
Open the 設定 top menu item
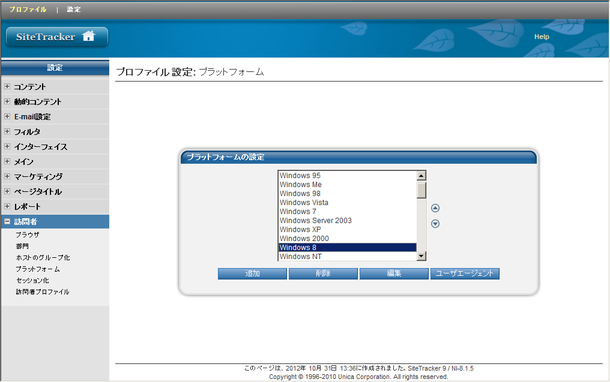coord(74,9)
